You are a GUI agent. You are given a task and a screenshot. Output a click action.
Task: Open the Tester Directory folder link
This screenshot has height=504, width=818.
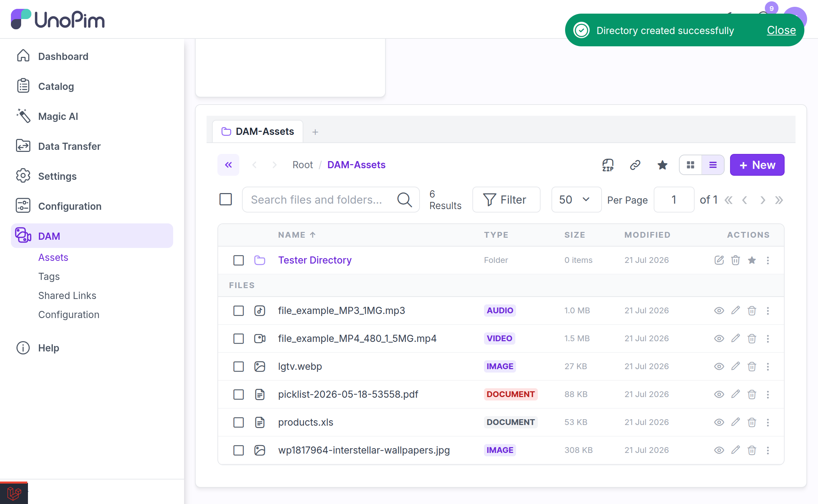(315, 260)
